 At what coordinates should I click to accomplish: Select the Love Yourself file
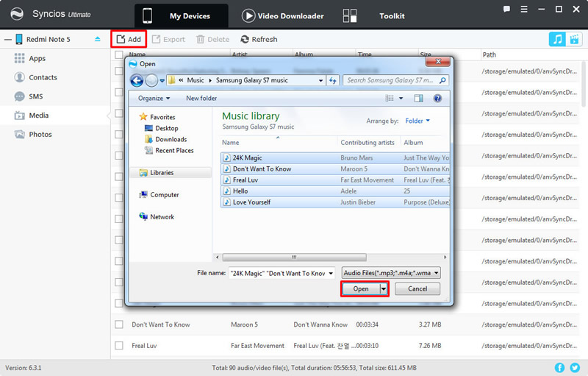tap(335, 202)
